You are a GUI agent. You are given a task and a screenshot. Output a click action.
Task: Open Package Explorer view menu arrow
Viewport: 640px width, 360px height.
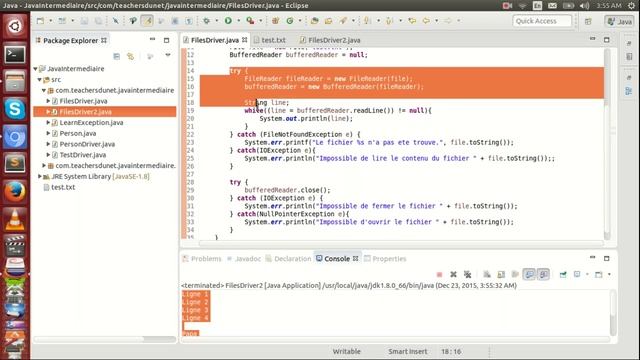[x=168, y=55]
